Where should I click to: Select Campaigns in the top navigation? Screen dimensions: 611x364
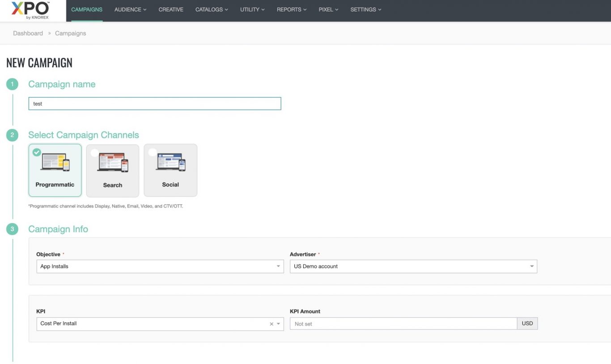coord(86,9)
